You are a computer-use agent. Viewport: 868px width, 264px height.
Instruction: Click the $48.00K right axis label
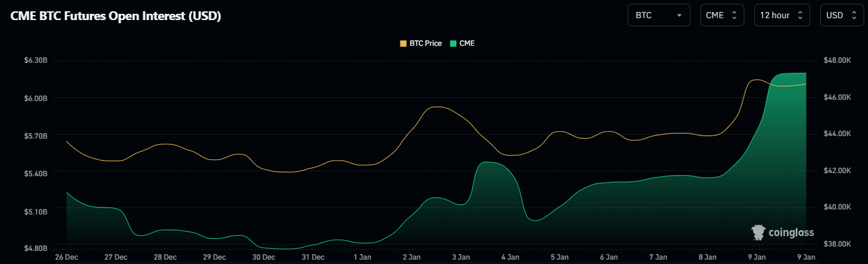coord(837,61)
